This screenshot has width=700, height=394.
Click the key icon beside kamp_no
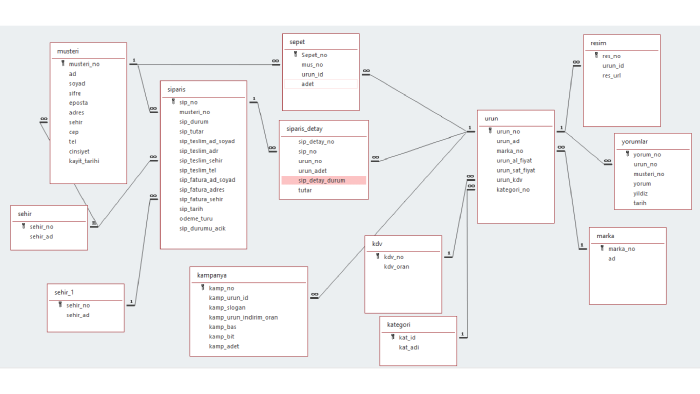coord(203,288)
